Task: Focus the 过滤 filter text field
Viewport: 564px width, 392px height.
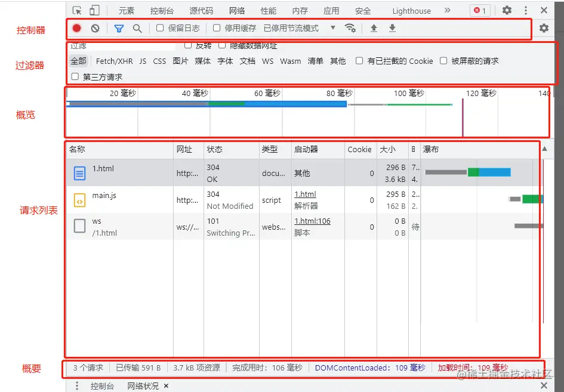Action: click(x=122, y=46)
